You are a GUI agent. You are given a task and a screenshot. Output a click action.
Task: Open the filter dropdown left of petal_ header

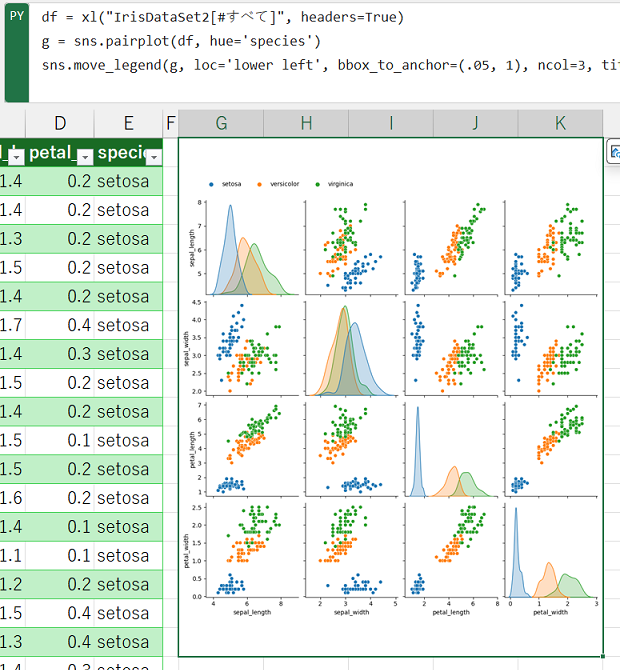(x=16, y=157)
